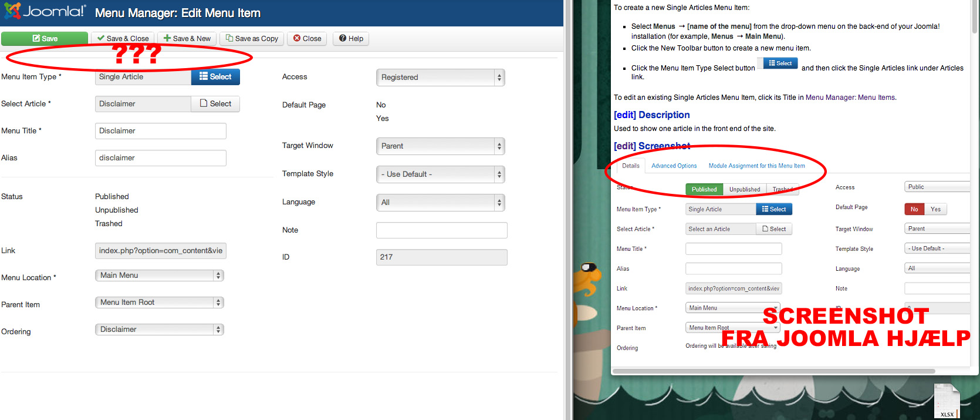Toggle the red No button for Default Page

click(x=914, y=209)
